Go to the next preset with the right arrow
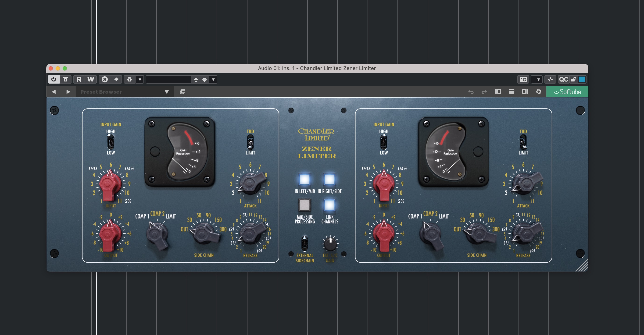The height and width of the screenshot is (335, 644). pos(68,92)
